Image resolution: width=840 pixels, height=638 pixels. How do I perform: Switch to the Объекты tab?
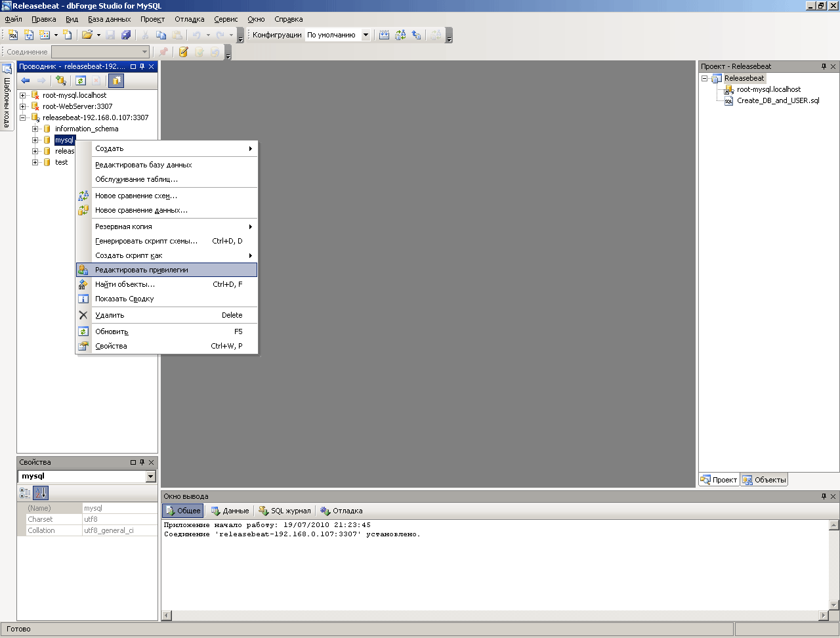(764, 480)
